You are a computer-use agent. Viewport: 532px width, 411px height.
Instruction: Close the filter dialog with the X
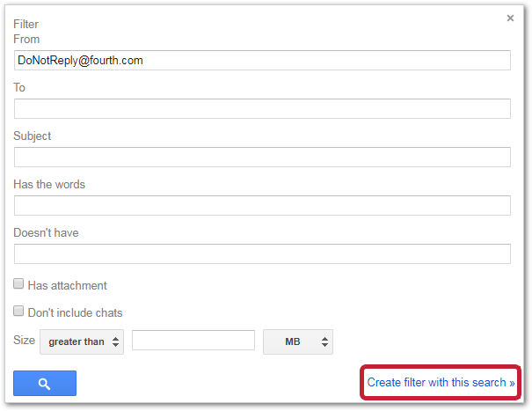coord(510,18)
